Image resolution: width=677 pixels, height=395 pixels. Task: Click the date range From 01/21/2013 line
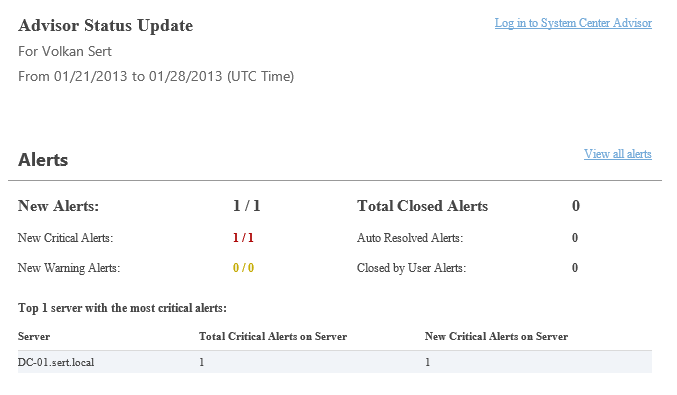point(156,76)
